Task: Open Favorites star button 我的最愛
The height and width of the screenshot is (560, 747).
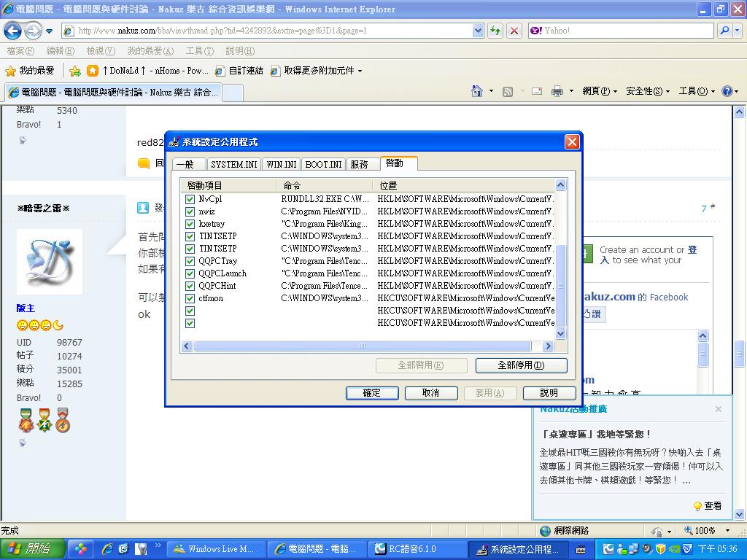Action: pyautogui.click(x=29, y=71)
